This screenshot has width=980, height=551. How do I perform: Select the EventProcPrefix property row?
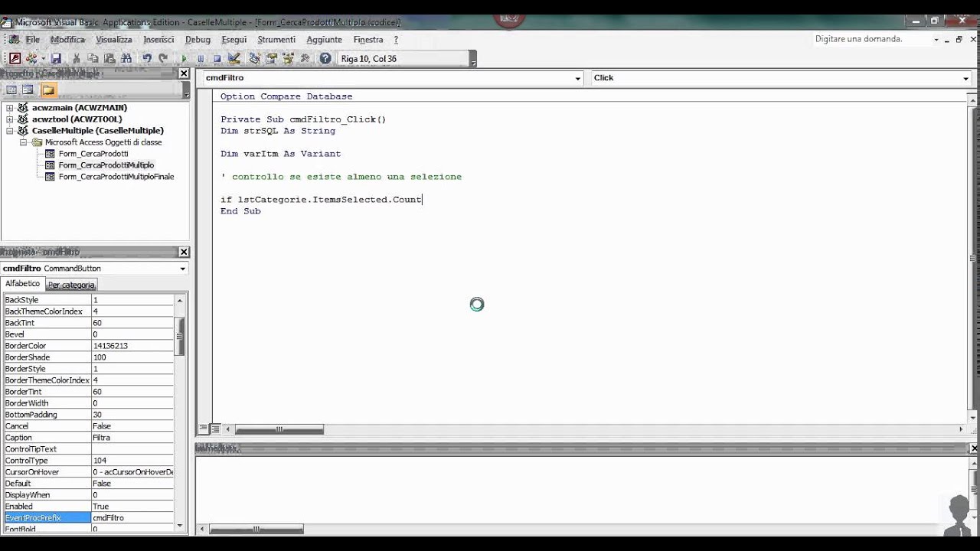(x=89, y=518)
